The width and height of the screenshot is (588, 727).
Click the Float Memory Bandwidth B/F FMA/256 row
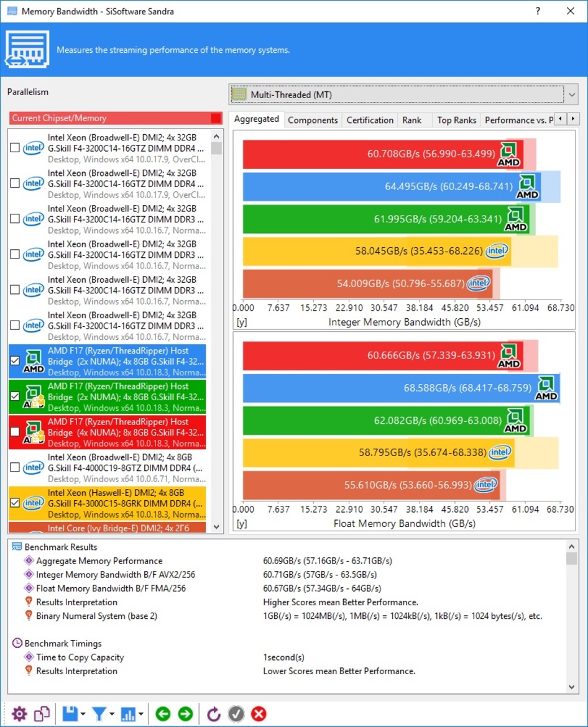coord(287,588)
